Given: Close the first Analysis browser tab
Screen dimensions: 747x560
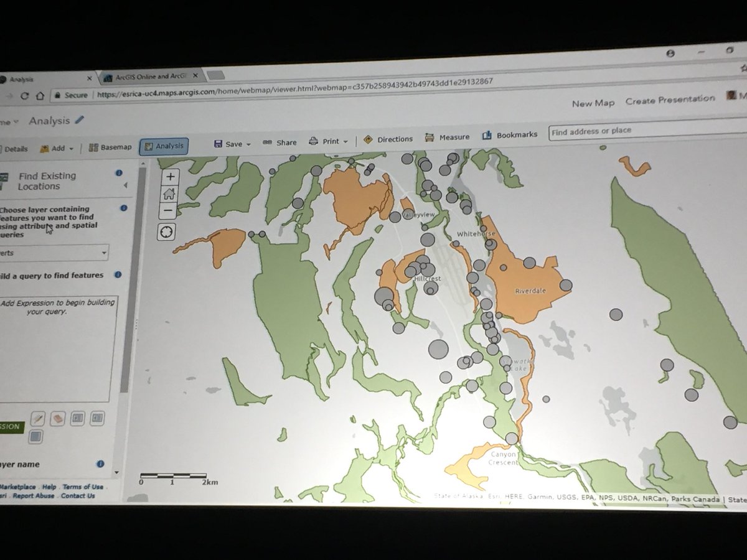Looking at the screenshot, I should [x=88, y=78].
